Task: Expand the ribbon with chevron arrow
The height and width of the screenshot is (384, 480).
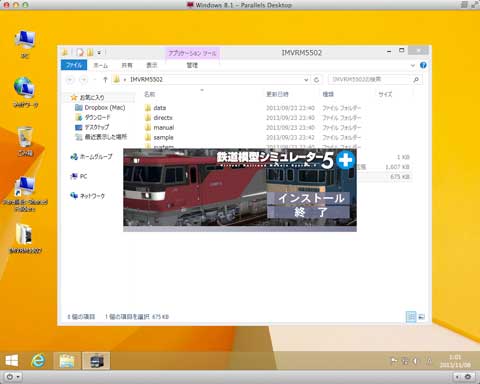Action: point(413,65)
